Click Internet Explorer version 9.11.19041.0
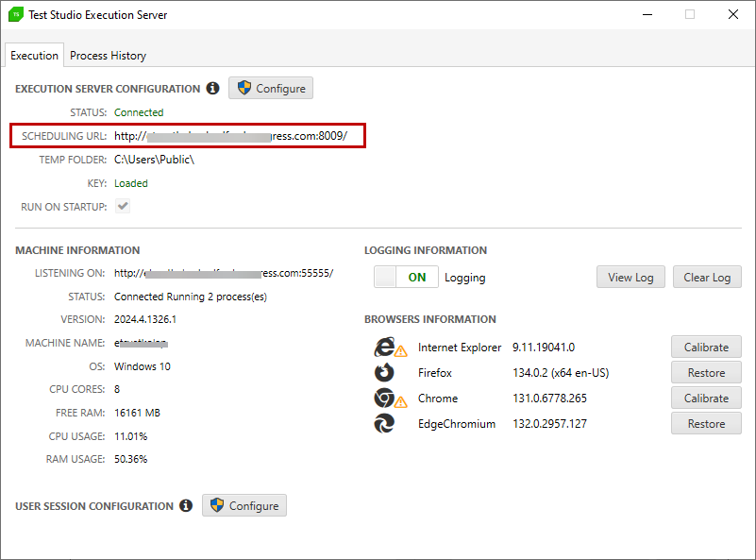This screenshot has height=560, width=756. [544, 348]
